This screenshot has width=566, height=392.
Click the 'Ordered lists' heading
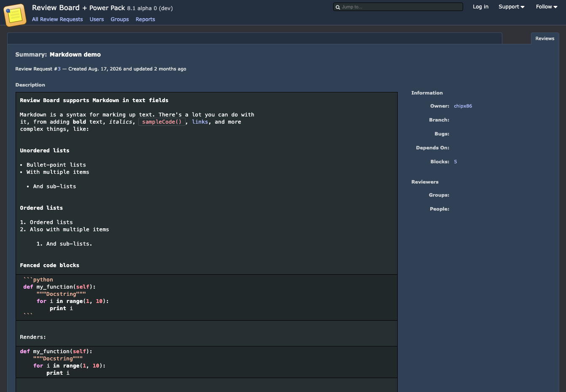point(41,208)
